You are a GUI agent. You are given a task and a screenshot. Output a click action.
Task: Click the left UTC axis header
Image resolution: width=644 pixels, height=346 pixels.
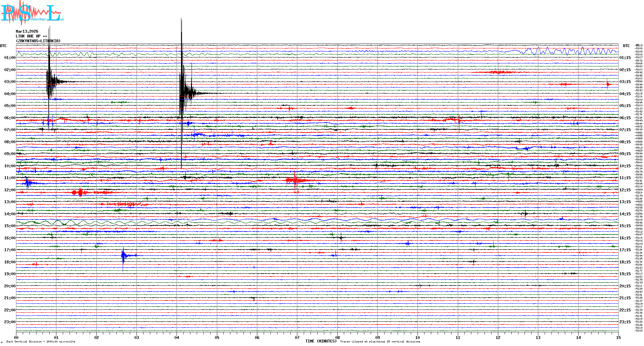3,46
